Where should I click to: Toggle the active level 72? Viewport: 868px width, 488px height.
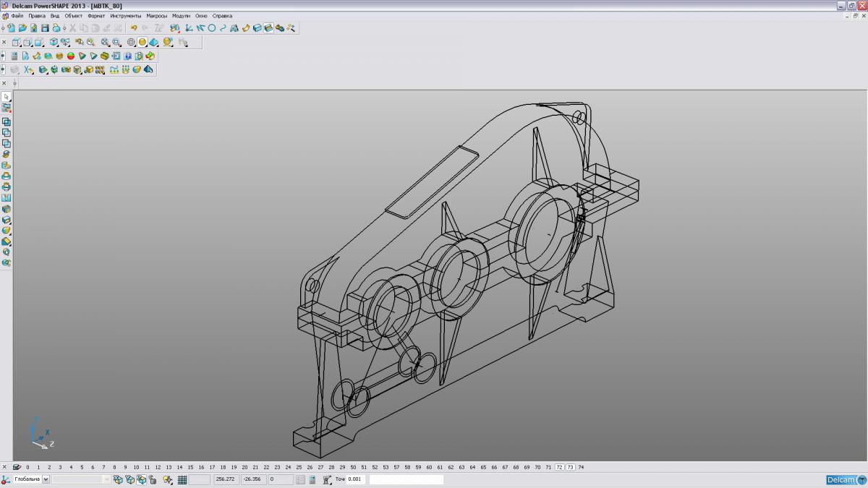[x=559, y=467]
